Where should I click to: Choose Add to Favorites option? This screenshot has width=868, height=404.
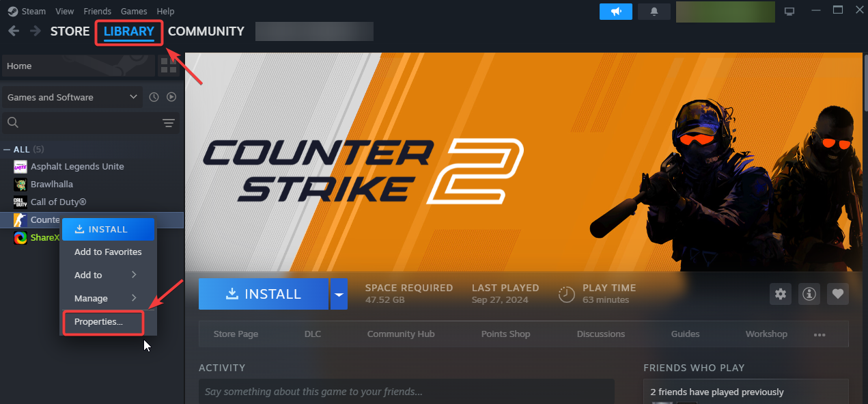[x=108, y=252]
